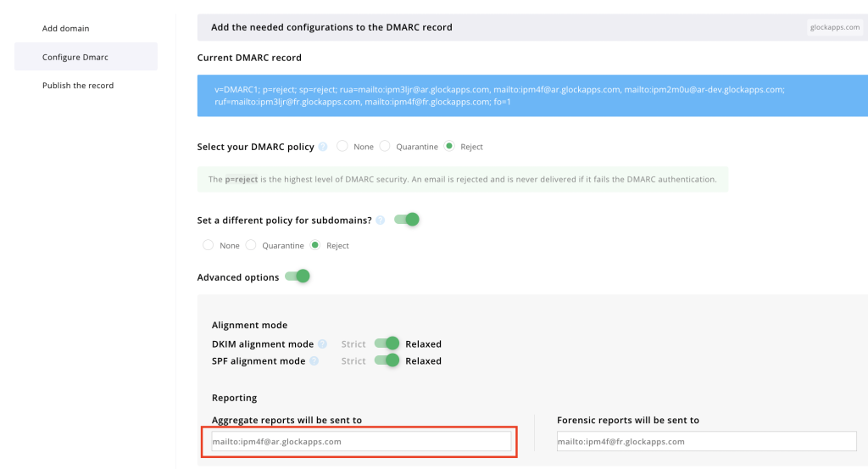The image size is (868, 469).
Task: Click the Aggregate reports email field
Action: click(x=360, y=442)
